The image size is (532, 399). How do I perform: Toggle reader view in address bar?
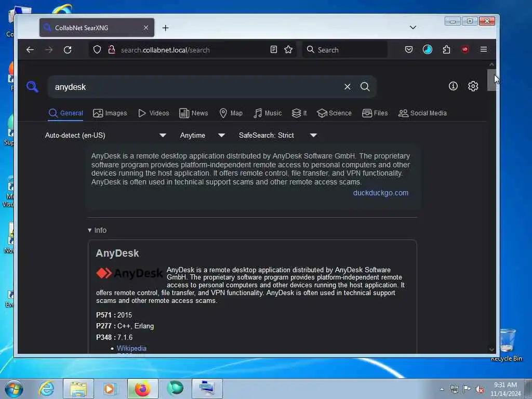(273, 50)
